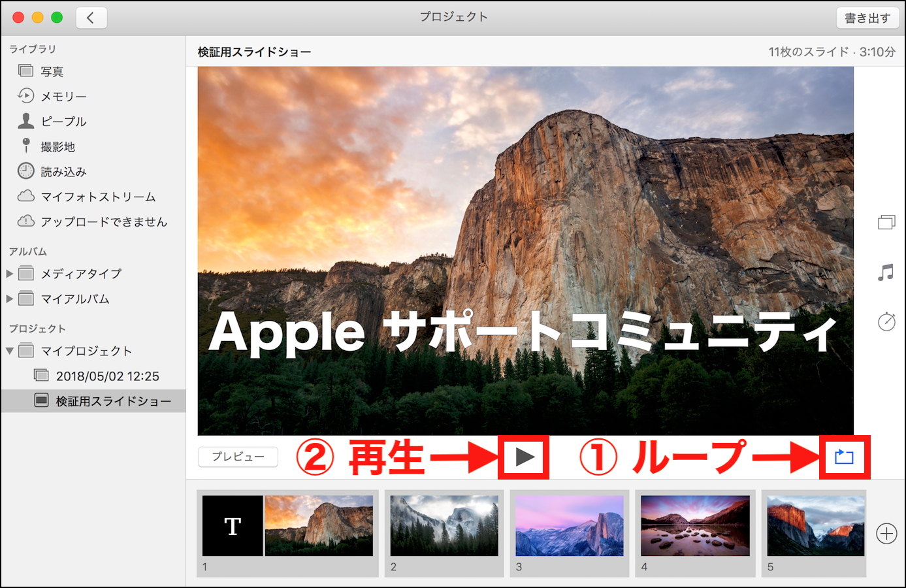Click the back chevron button in title bar
Screen dimensions: 906x588
[91, 18]
